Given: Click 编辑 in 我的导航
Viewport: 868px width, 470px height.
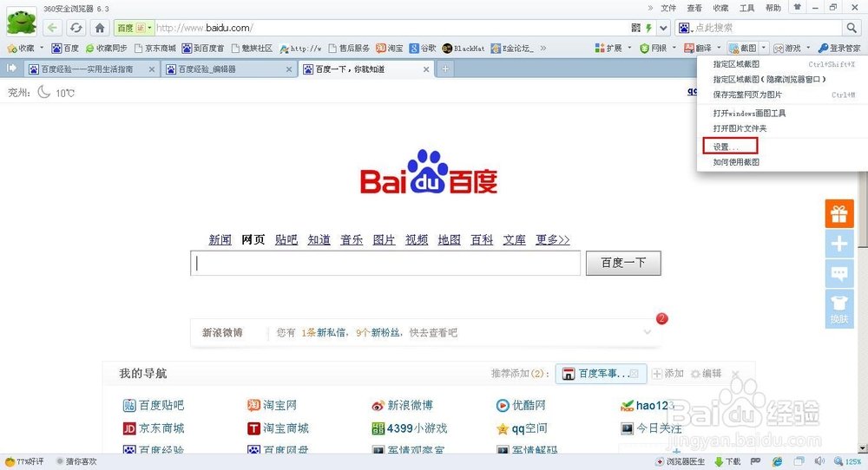Looking at the screenshot, I should 707,374.
